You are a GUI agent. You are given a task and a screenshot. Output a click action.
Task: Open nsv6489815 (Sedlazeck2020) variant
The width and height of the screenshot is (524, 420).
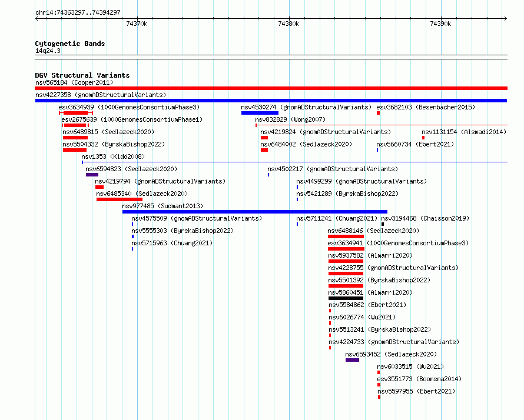pos(108,132)
